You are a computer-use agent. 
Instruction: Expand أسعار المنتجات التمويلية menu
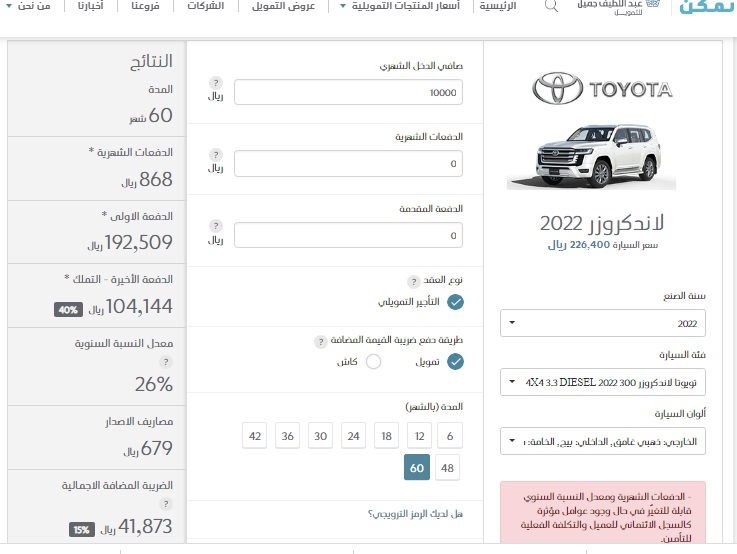400,6
